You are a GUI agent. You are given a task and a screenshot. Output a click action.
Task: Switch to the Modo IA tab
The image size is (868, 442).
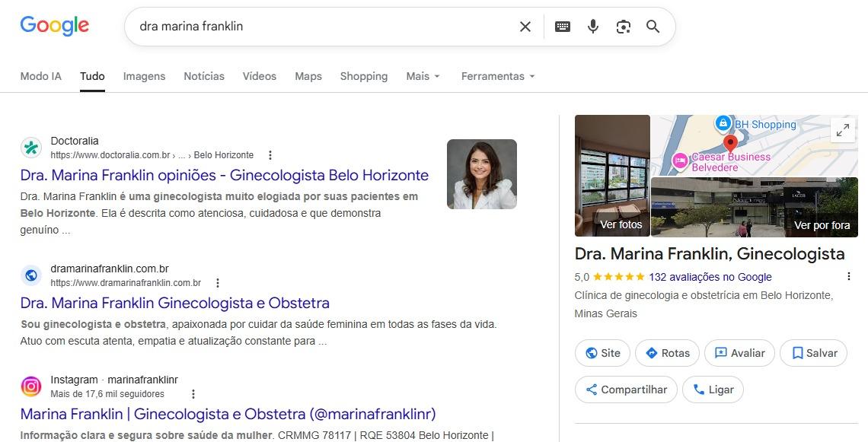41,76
